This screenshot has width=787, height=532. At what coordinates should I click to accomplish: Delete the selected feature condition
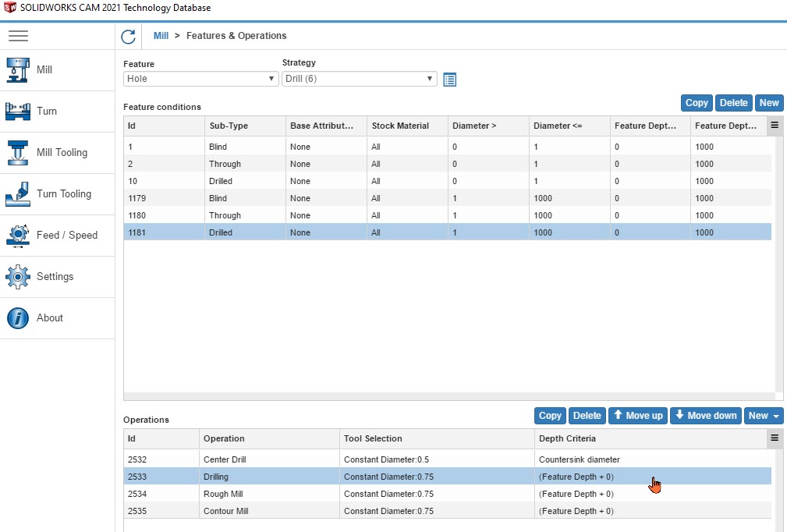tap(733, 103)
